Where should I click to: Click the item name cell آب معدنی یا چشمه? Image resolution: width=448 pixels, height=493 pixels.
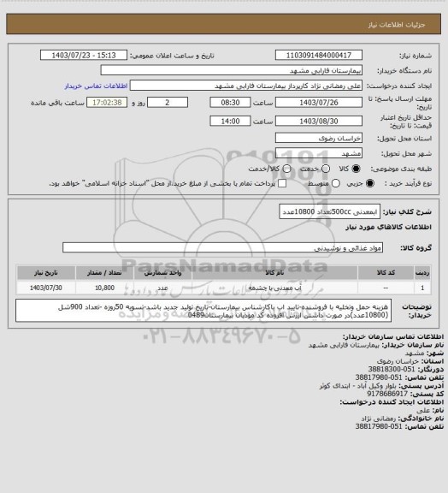coord(275,288)
